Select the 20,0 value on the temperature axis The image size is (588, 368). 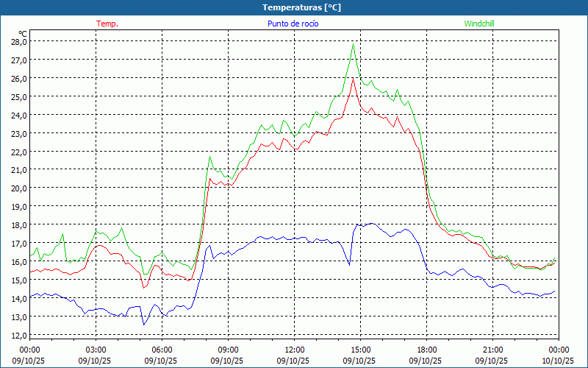[18, 188]
